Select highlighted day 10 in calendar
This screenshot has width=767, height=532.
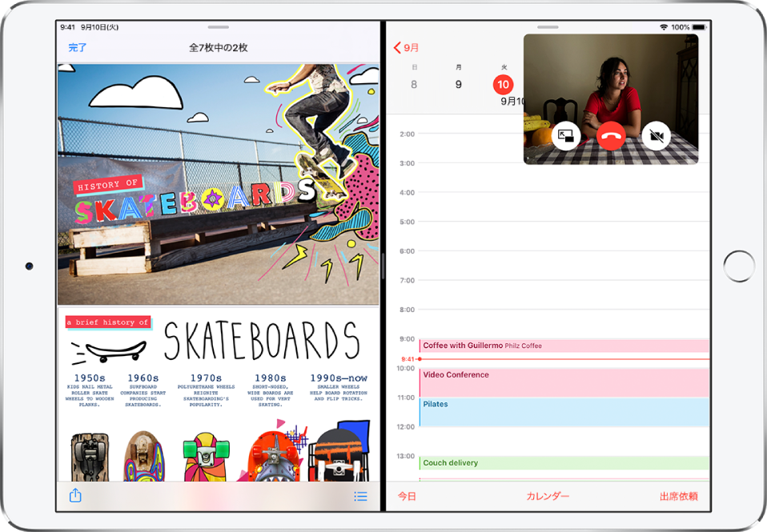pyautogui.click(x=503, y=84)
